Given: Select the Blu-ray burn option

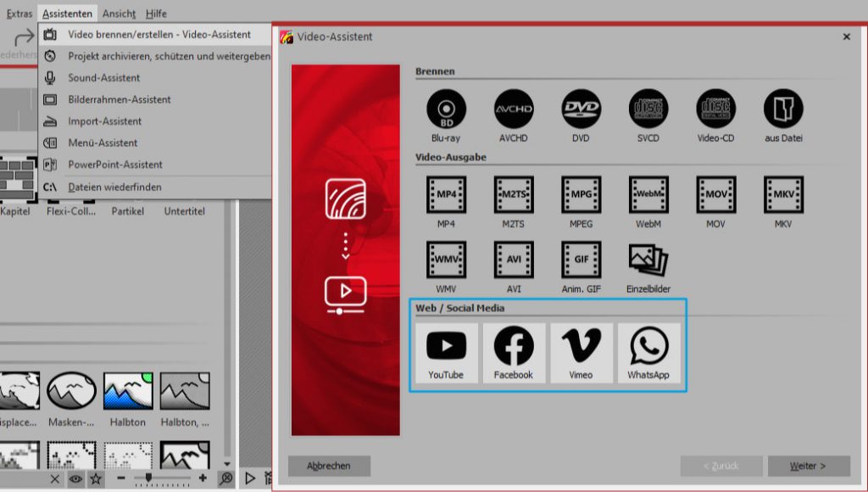Looking at the screenshot, I should click(445, 109).
